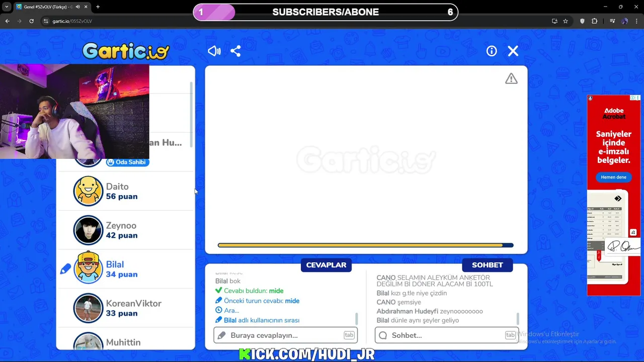
Task: Click the 'Muhittin' player name
Action: coord(123,342)
